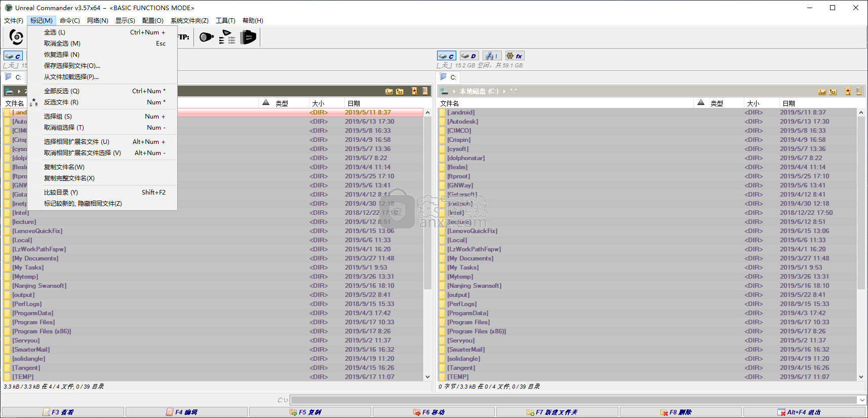
Task: Click left panel scrollbar up arrow
Action: click(427, 112)
